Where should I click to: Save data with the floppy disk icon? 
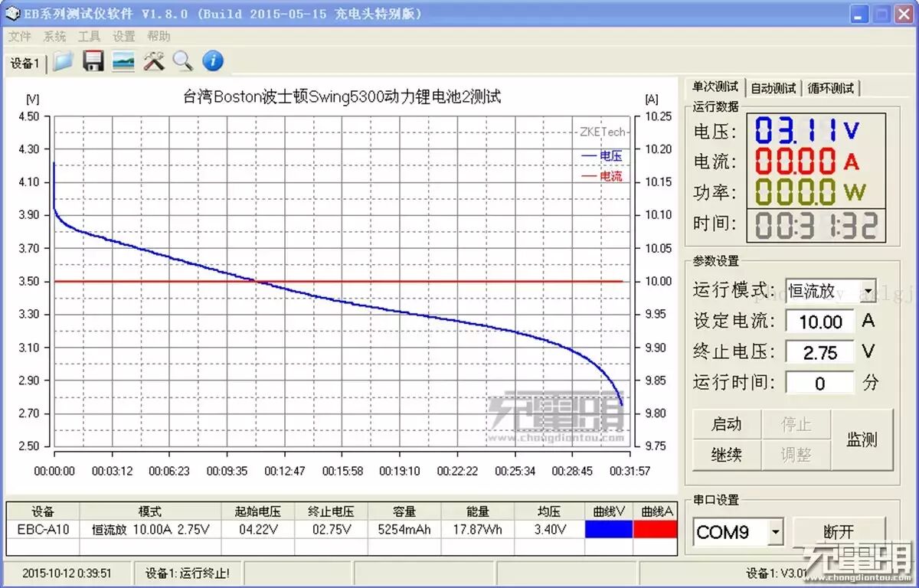click(x=93, y=61)
